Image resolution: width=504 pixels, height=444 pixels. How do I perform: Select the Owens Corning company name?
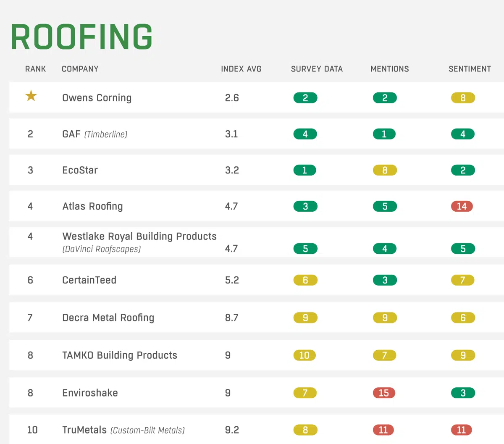(x=97, y=98)
